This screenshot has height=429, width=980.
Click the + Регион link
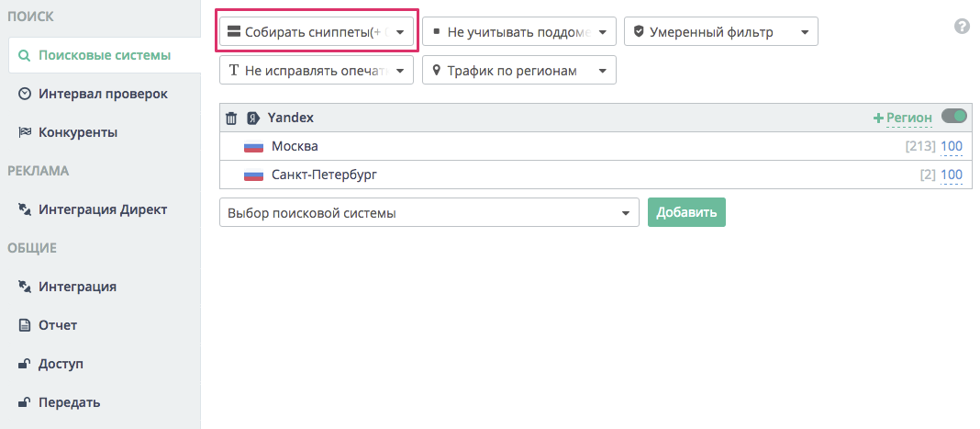click(x=902, y=119)
